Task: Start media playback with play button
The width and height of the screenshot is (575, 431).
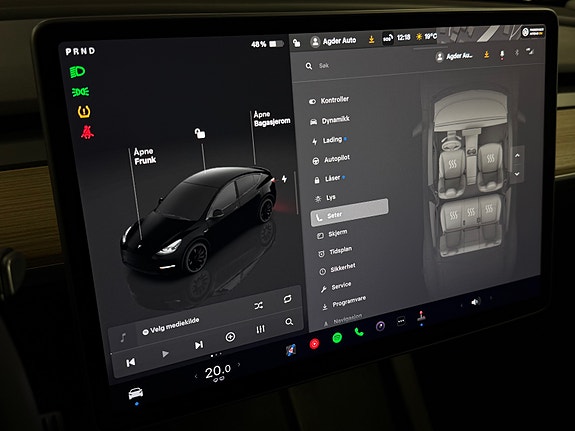Action: point(165,354)
